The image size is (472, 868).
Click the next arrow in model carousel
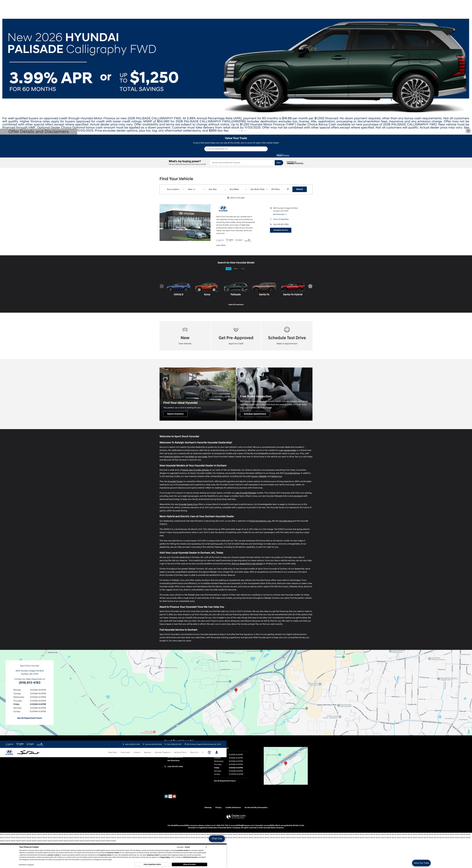(x=310, y=286)
